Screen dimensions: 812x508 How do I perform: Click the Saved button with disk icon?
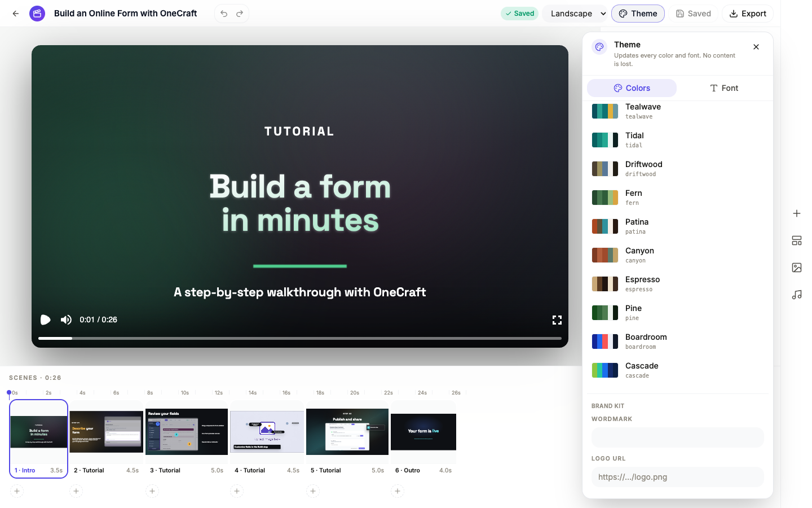pos(693,14)
